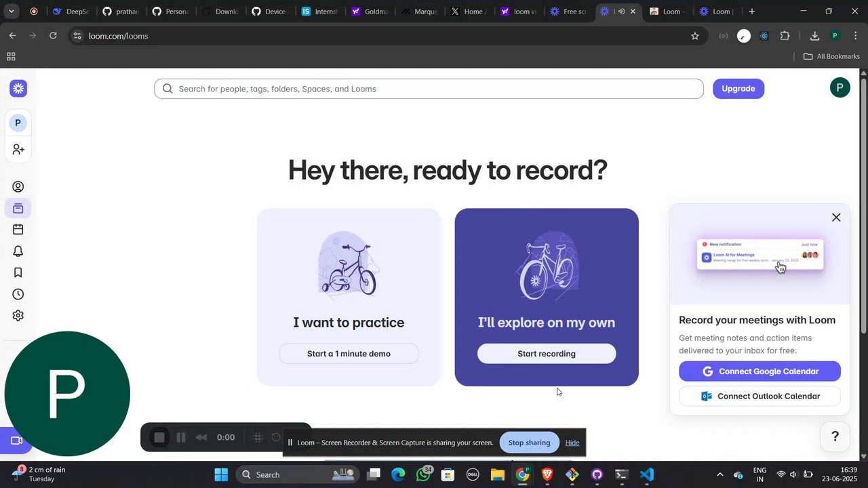Switch to the Goldman Yahoo tab

coord(369,12)
